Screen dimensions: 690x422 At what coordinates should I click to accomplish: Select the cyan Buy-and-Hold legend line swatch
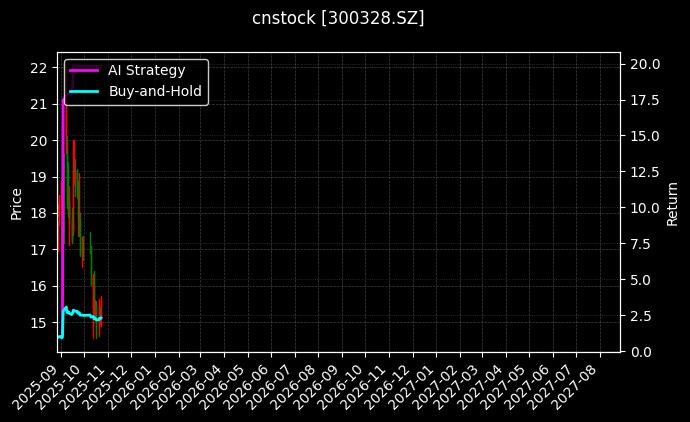pos(85,91)
